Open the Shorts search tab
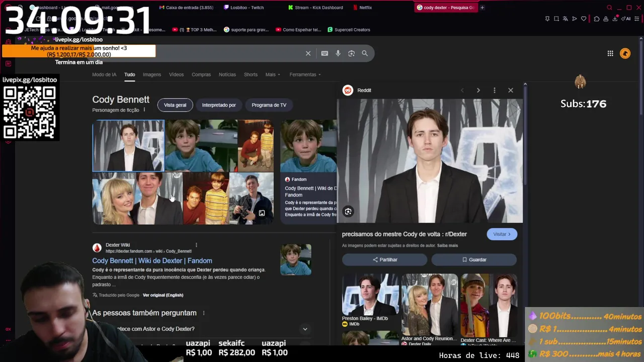644x362 pixels. (x=251, y=74)
